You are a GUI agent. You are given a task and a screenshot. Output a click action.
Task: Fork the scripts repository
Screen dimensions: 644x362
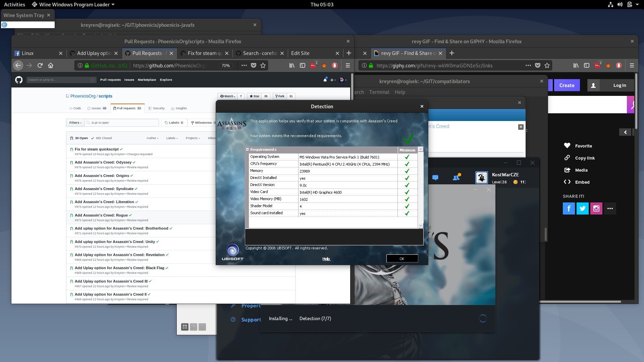click(280, 96)
